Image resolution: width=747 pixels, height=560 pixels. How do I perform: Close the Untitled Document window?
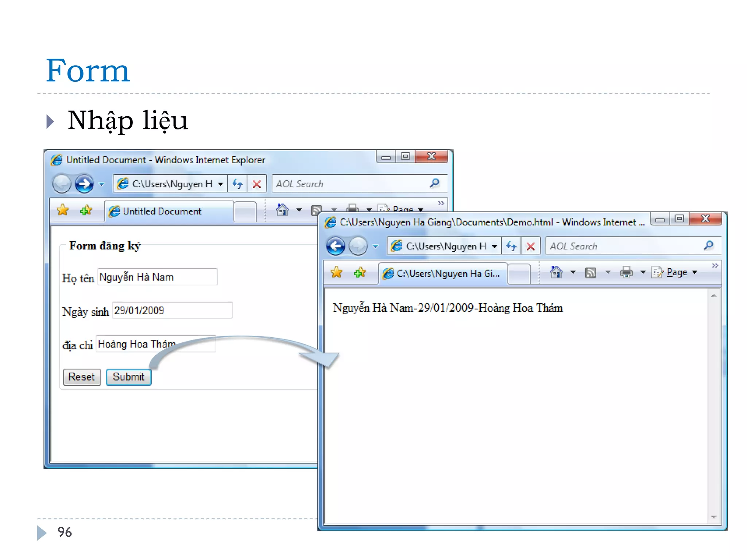click(x=431, y=157)
